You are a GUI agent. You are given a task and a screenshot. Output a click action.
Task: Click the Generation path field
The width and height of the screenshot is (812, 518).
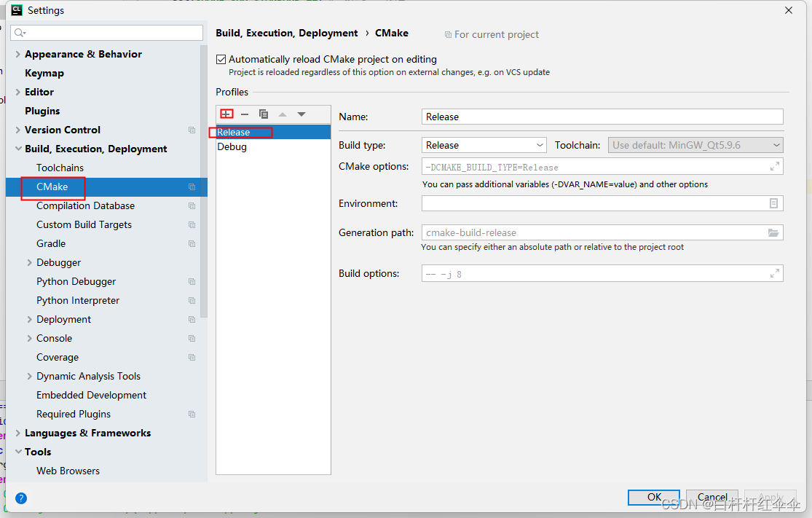(x=602, y=232)
